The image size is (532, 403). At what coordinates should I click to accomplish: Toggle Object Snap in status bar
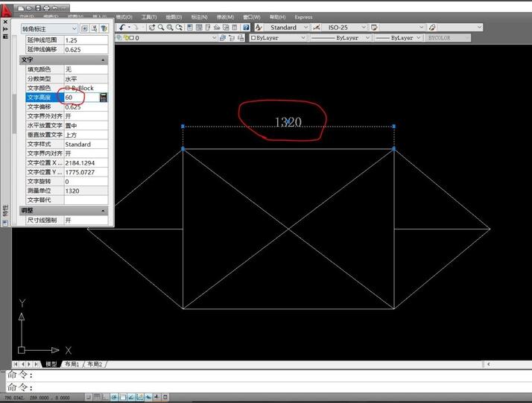(123, 397)
